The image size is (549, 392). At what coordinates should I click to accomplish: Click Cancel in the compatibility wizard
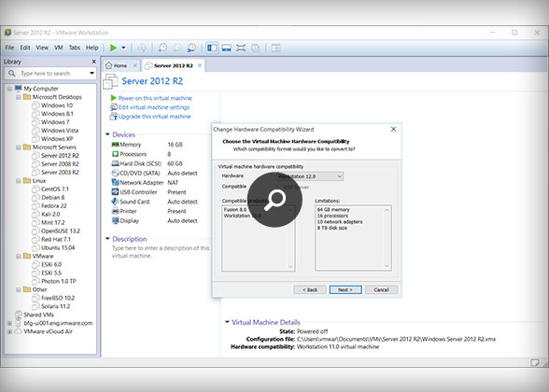pyautogui.click(x=381, y=289)
